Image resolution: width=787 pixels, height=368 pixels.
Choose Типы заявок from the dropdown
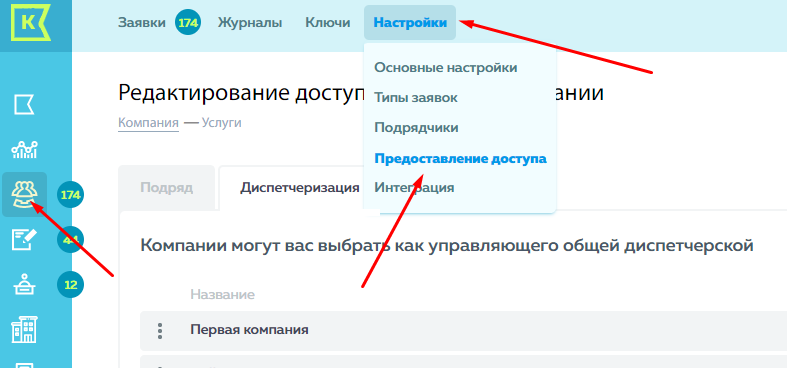(416, 97)
